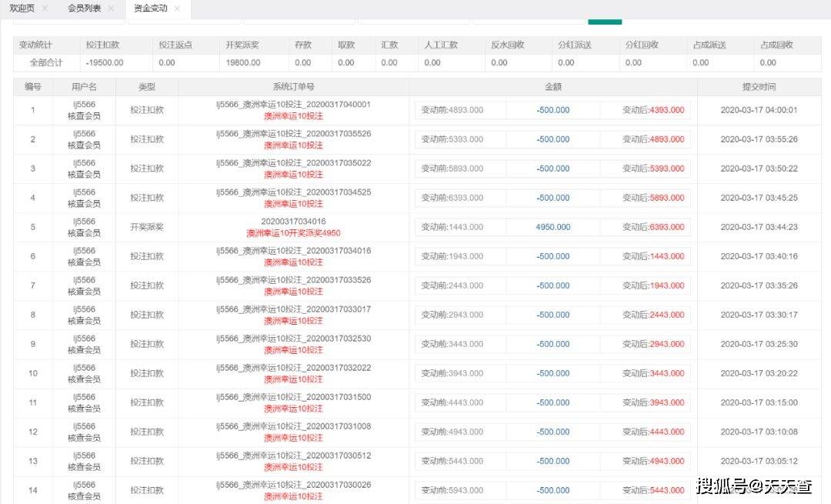Click the 类型 column header
The height and width of the screenshot is (504, 831).
[x=147, y=86]
